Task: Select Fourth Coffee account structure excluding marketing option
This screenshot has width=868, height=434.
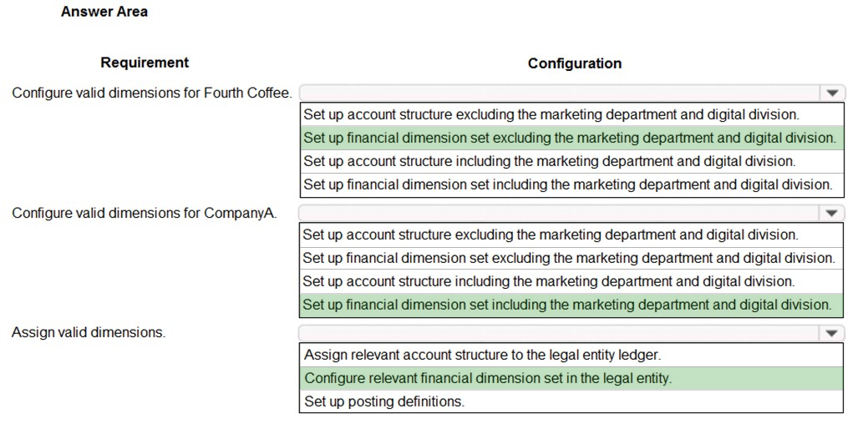Action: pos(571,114)
